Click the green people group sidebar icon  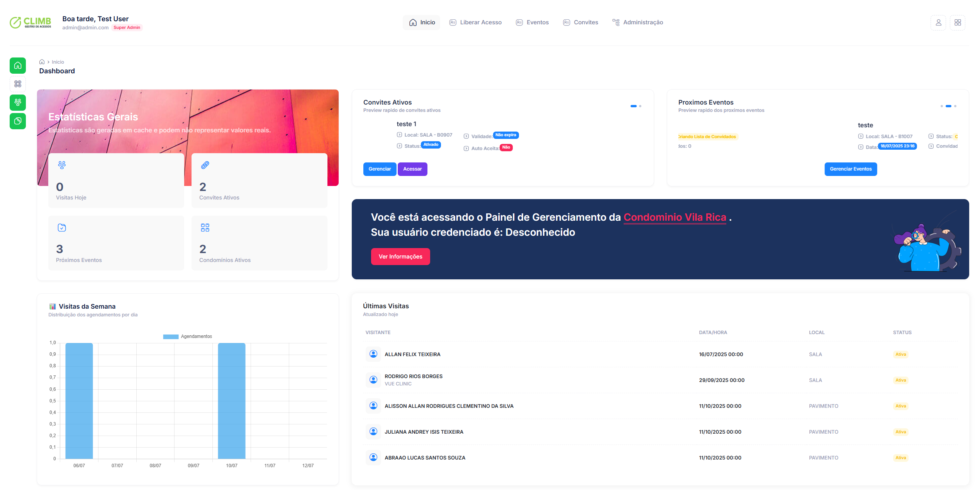click(x=18, y=103)
